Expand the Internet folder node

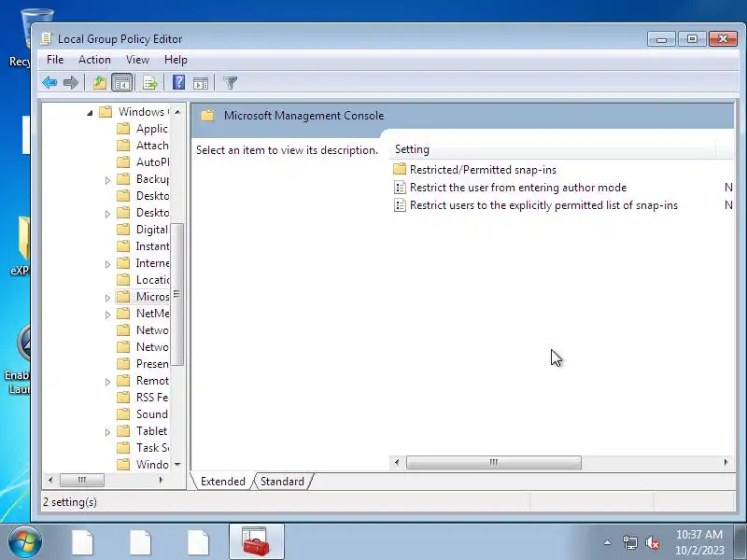click(107, 264)
